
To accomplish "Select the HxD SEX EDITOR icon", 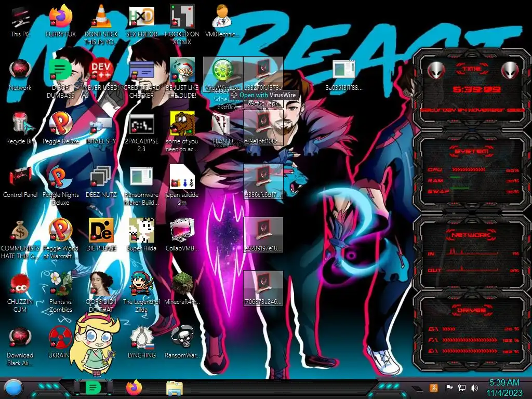I will click(141, 21).
